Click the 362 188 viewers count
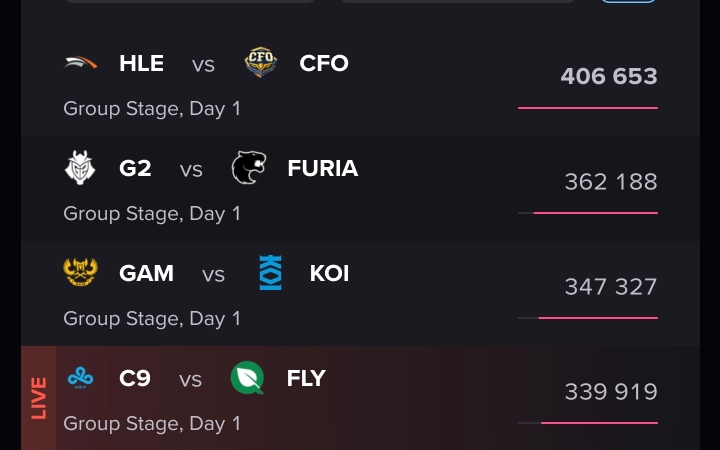Screen dimensions: 720x450 click(x=610, y=182)
